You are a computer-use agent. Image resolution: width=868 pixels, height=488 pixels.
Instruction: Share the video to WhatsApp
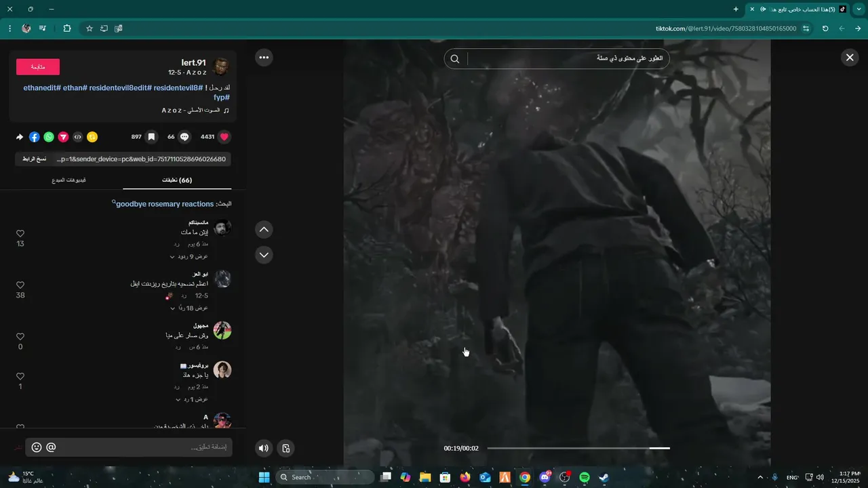(x=49, y=137)
